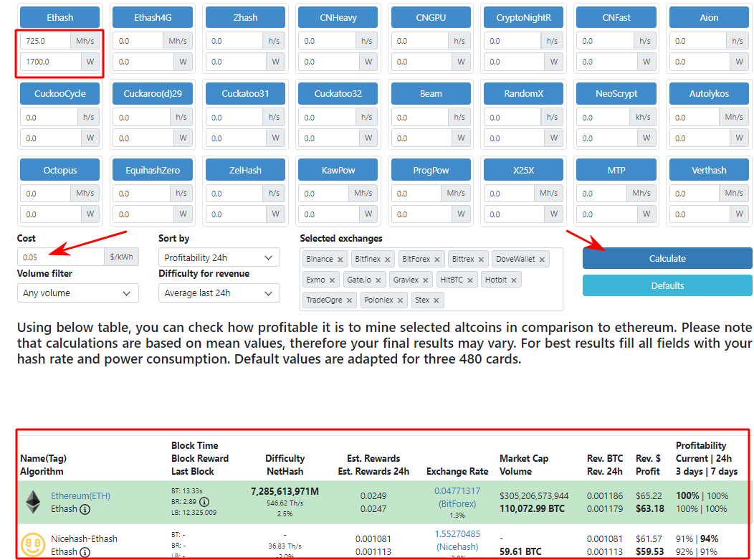Viewport: 754px width, 560px height.
Task: Focus the NeoScrypt kh/s hashrate input
Action: pos(603,118)
